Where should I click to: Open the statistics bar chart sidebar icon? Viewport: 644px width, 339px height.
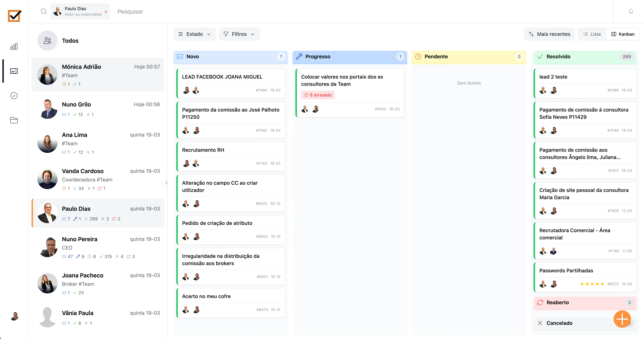click(14, 47)
